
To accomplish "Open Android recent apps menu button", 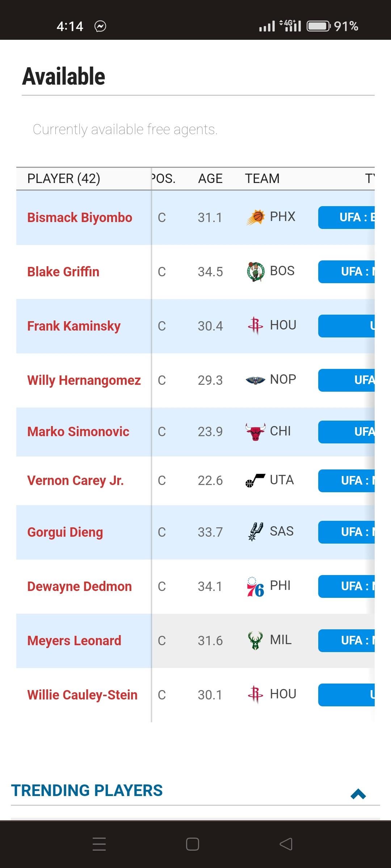I will click(99, 844).
